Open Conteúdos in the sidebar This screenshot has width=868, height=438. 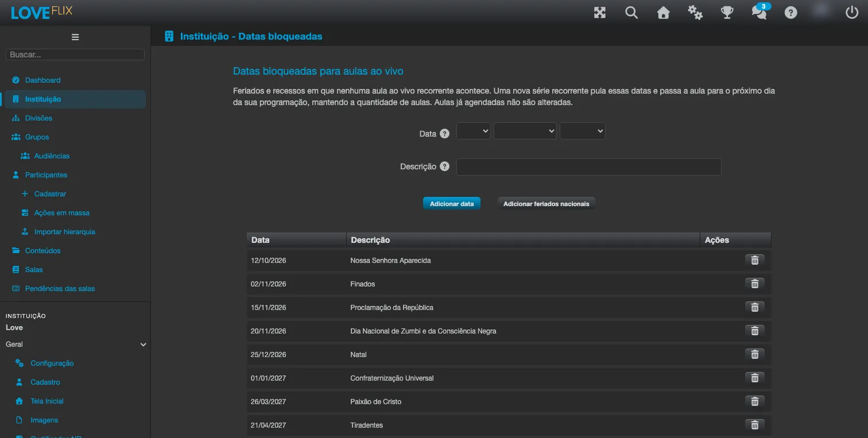tap(42, 251)
